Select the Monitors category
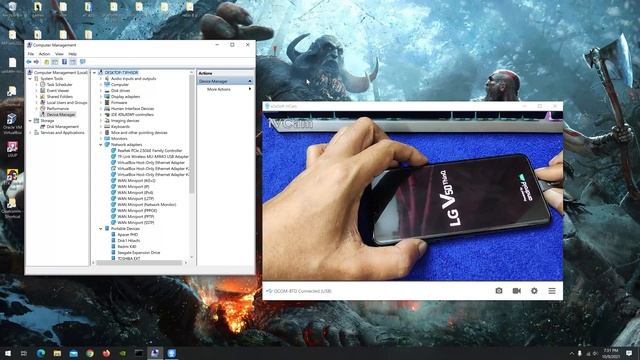 pos(119,139)
